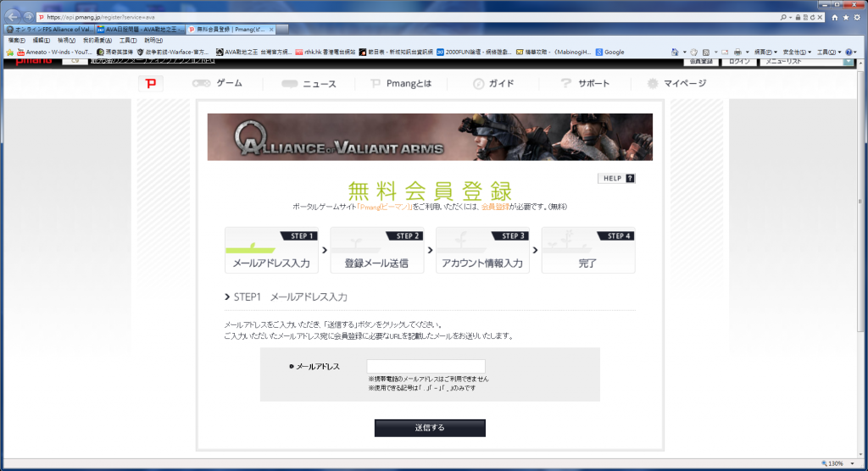Viewport: 868px width, 471px height.
Task: Click the 会員登録 button at top
Action: [701, 62]
